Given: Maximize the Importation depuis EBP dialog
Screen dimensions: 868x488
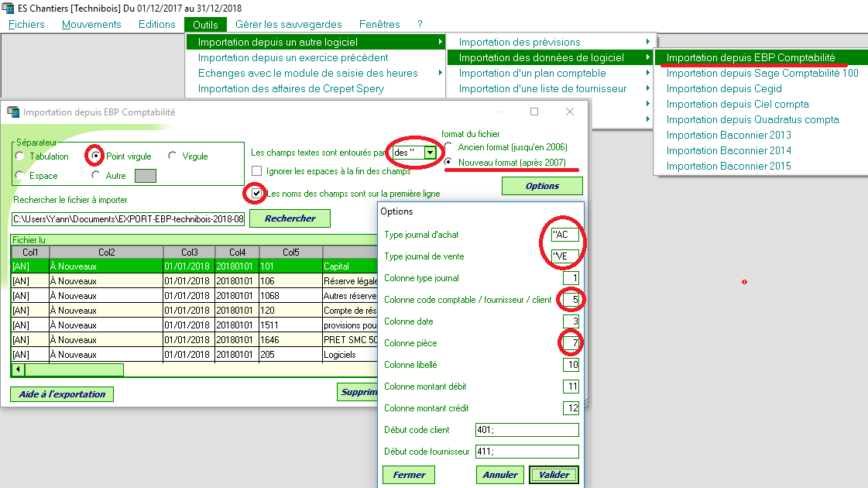Looking at the screenshot, I should click(534, 112).
